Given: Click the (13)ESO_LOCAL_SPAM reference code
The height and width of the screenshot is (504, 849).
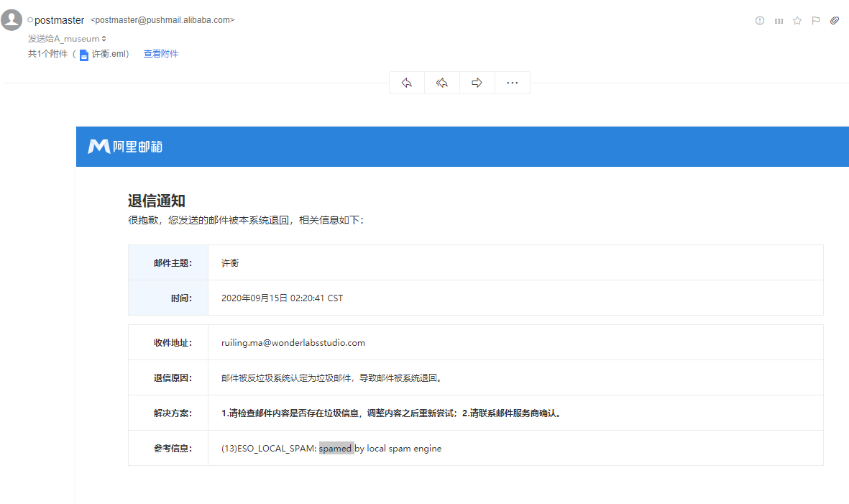Looking at the screenshot, I should click(269, 448).
